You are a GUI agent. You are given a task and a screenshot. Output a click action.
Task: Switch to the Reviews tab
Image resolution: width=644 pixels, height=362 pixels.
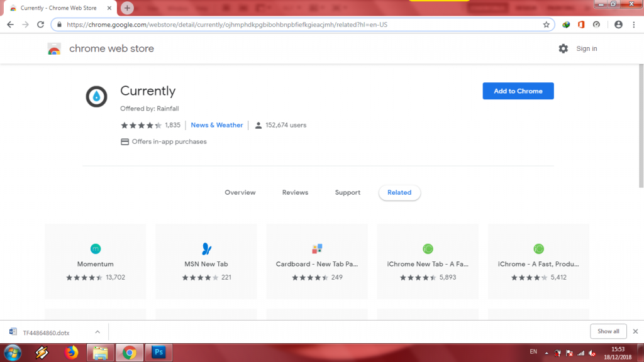click(x=295, y=192)
